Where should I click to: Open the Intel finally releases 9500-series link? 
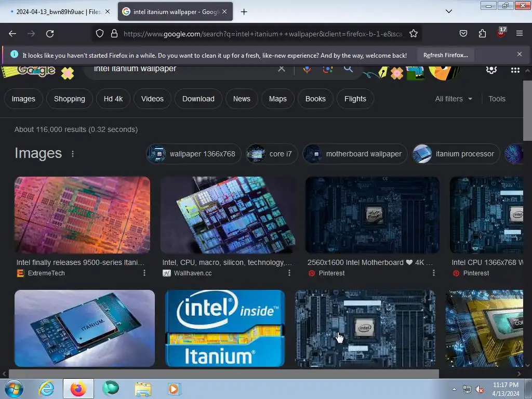click(x=81, y=262)
